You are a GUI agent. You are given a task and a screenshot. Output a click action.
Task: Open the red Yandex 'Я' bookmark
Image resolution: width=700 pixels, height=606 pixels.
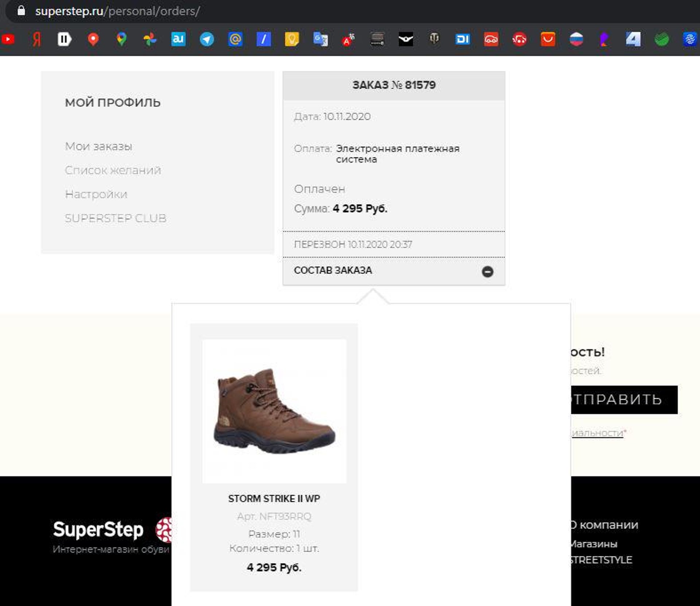[36, 39]
